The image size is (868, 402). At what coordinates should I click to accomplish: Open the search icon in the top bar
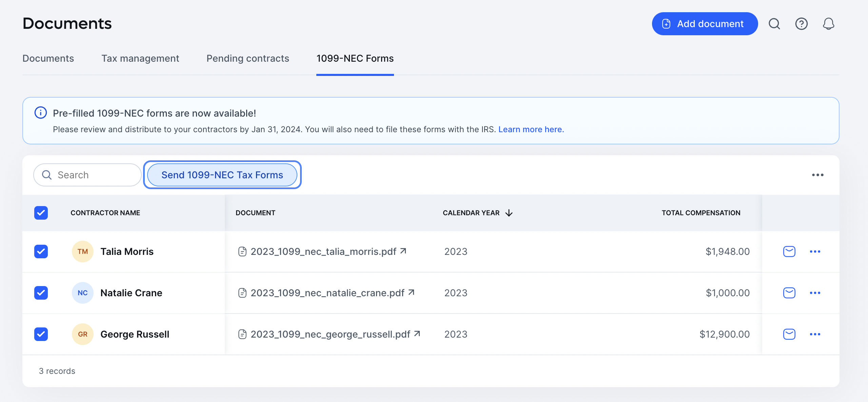click(774, 24)
